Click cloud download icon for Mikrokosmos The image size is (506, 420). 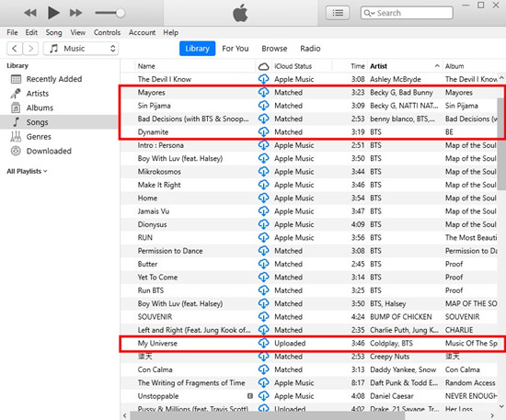(x=264, y=172)
